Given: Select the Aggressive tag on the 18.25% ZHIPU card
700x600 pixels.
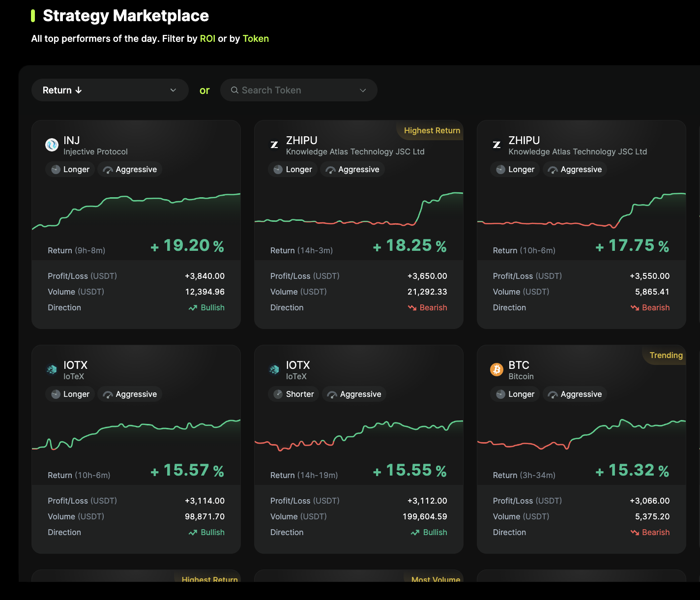Looking at the screenshot, I should [x=352, y=169].
